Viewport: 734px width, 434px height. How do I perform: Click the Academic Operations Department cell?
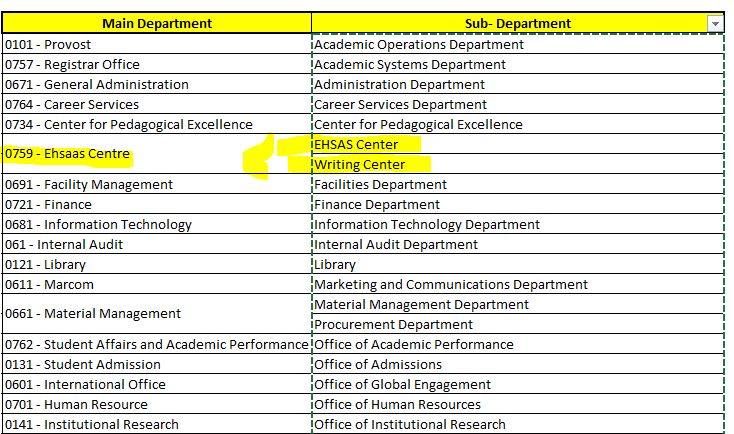518,44
